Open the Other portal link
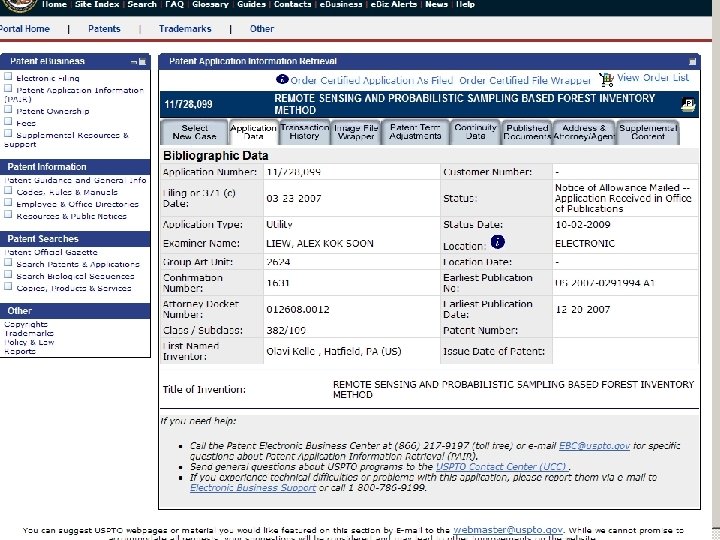The image size is (720, 540). (262, 29)
